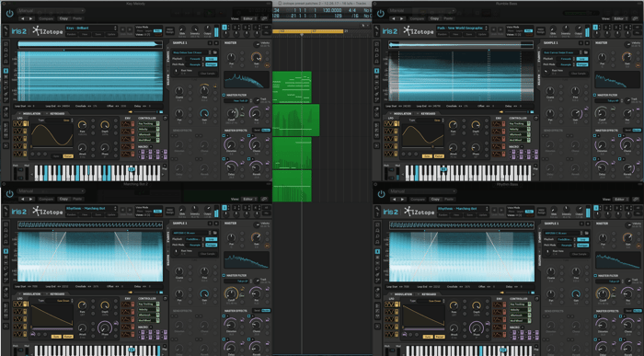Viewport: 644px width, 356px height.
Task: Click yellow cycle region in Logic ruler
Action: [307, 30]
